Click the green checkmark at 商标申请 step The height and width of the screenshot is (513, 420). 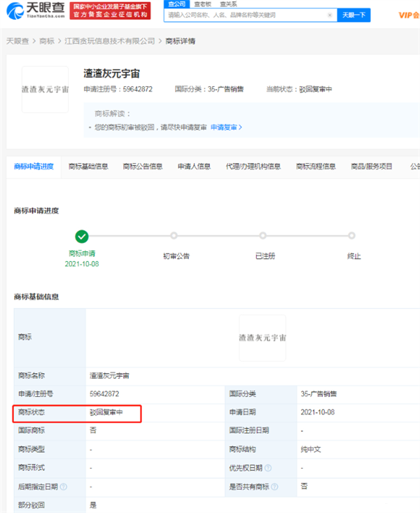(x=82, y=236)
